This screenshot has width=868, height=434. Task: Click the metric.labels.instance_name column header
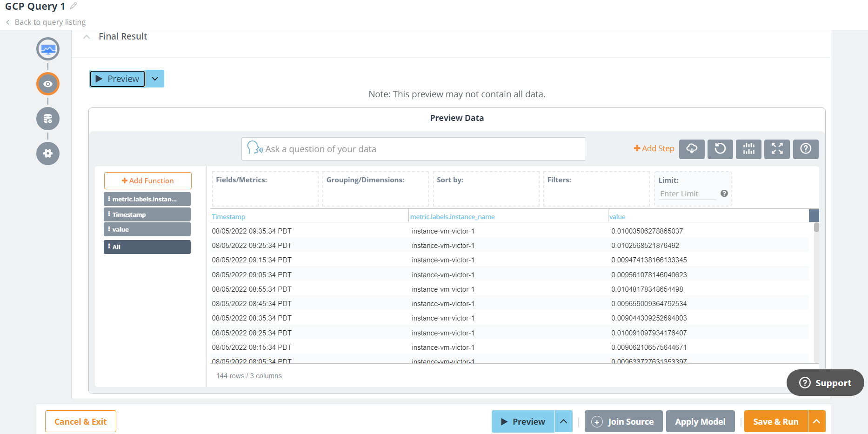[452, 217]
